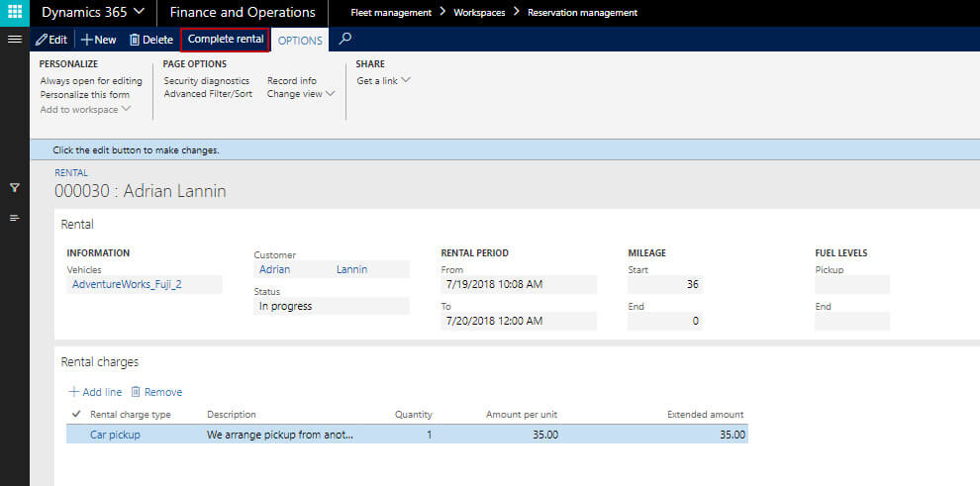Click the Status field In progress
This screenshot has height=486, width=980.
tap(332, 306)
